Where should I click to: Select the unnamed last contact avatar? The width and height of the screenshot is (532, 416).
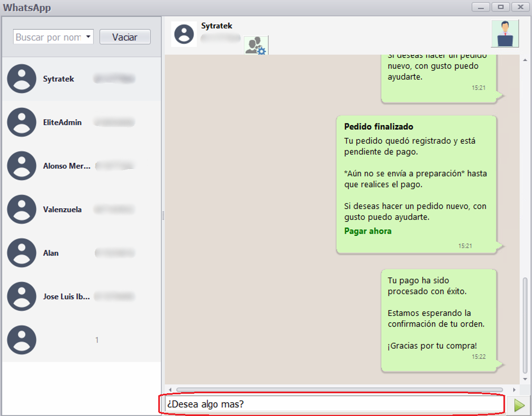(x=22, y=340)
